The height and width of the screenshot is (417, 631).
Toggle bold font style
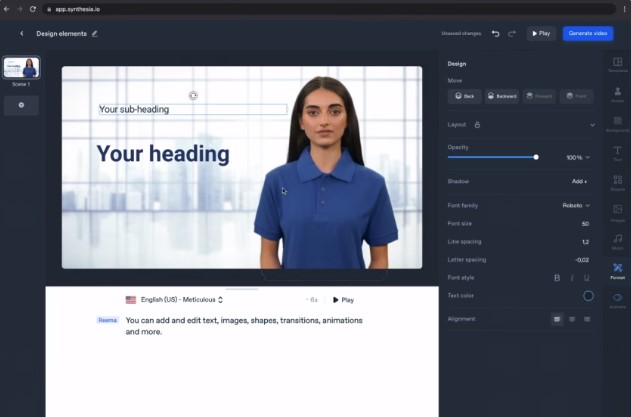pos(557,278)
